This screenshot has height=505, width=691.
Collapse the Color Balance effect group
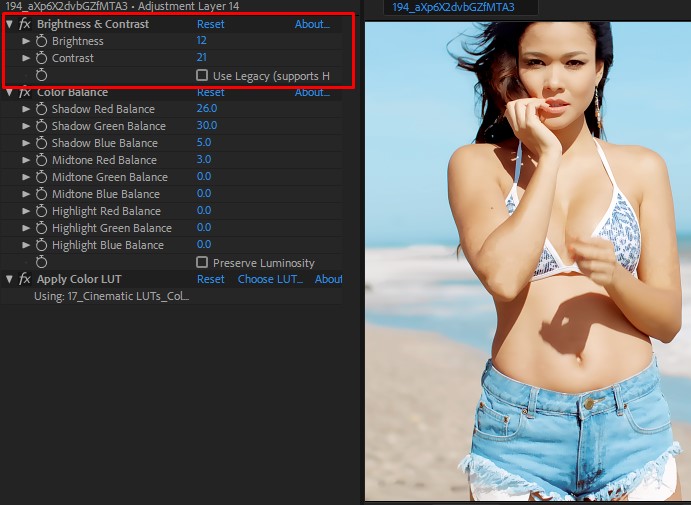[x=9, y=93]
